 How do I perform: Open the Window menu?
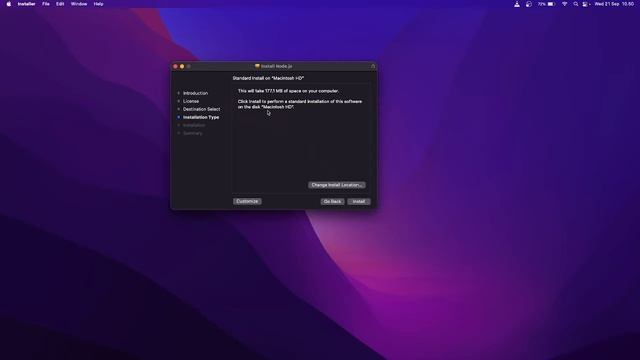79,4
